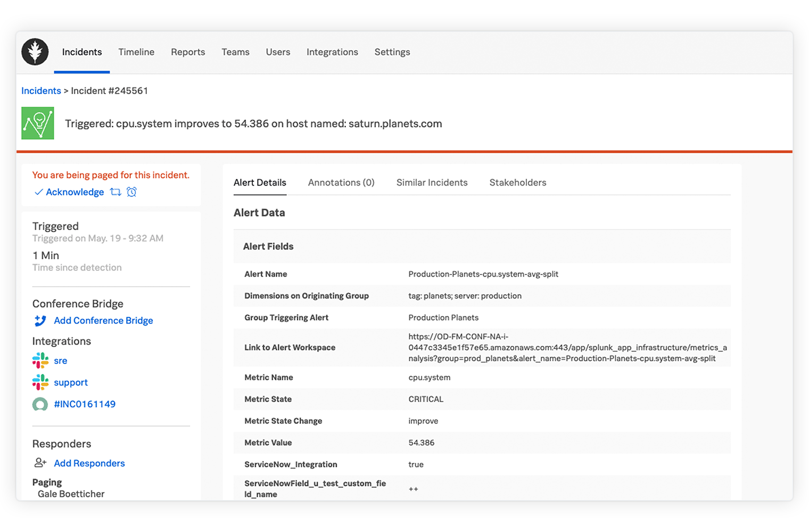This screenshot has height=532, width=809.
Task: Click the add-person icon under Responders
Action: [x=40, y=463]
